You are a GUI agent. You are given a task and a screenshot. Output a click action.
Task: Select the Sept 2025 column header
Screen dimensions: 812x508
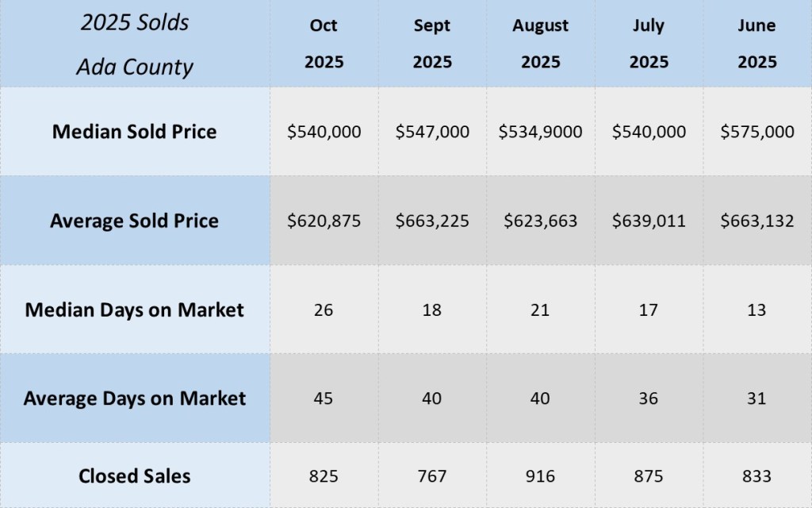[432, 44]
